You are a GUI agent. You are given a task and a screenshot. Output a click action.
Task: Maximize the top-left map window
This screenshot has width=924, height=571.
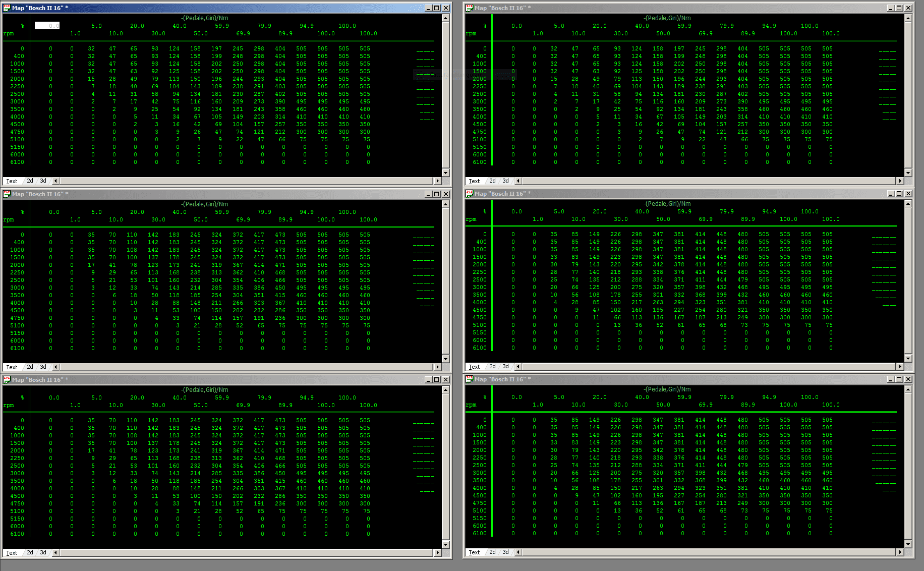(x=437, y=8)
